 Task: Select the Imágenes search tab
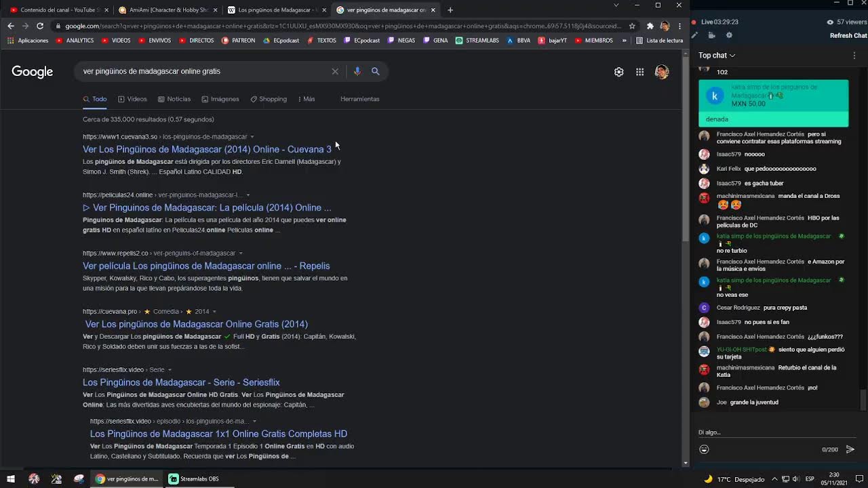point(220,99)
